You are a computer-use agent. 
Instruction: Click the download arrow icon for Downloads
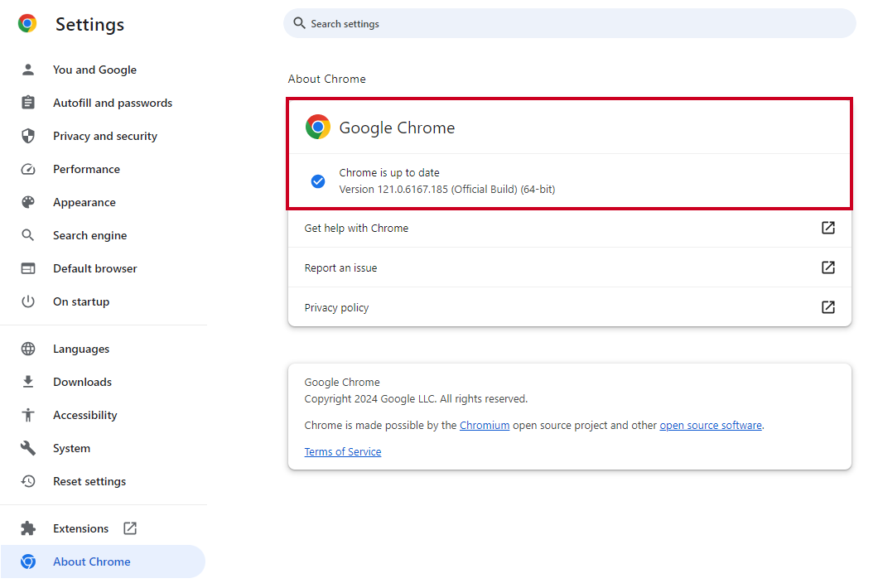pyautogui.click(x=28, y=381)
